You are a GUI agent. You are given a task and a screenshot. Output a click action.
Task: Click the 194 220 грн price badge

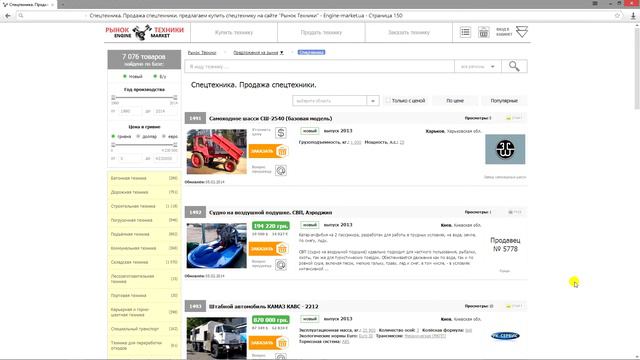[271, 226]
